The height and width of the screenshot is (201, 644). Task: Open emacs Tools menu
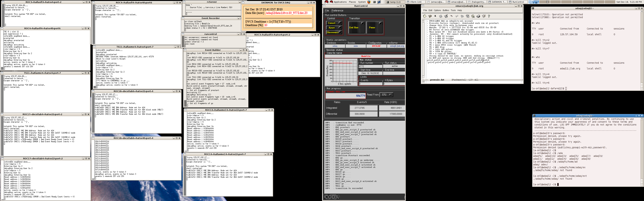coord(453,11)
